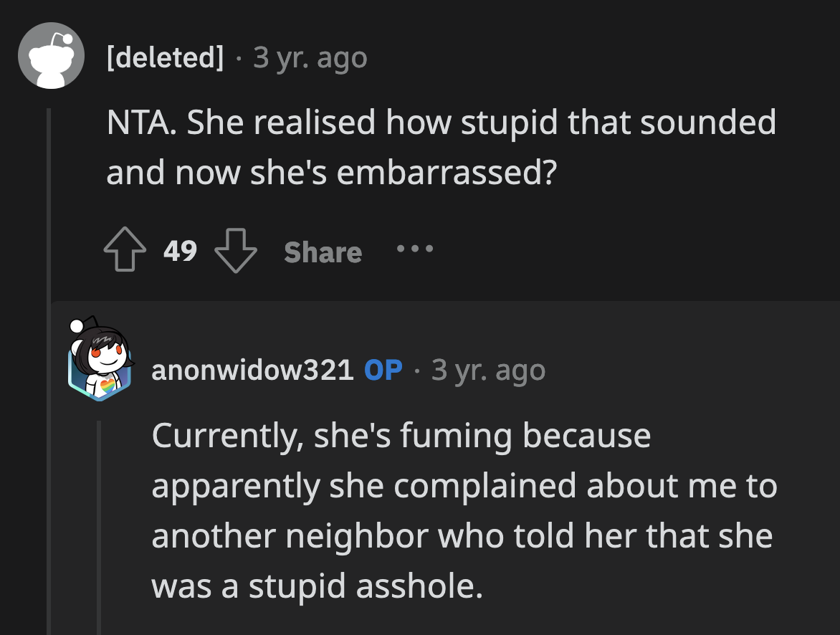The height and width of the screenshot is (635, 840).
Task: Click the line "was a stupid asshole."
Action: 314,586
